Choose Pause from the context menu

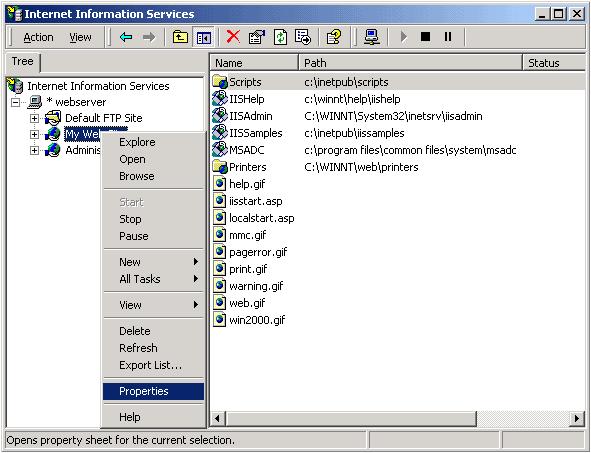[154, 236]
